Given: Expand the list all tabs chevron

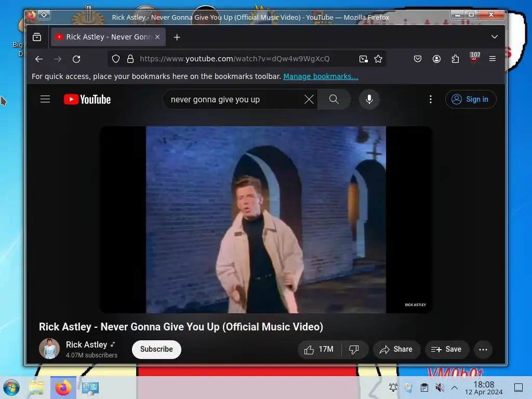Looking at the screenshot, I should coord(495,37).
